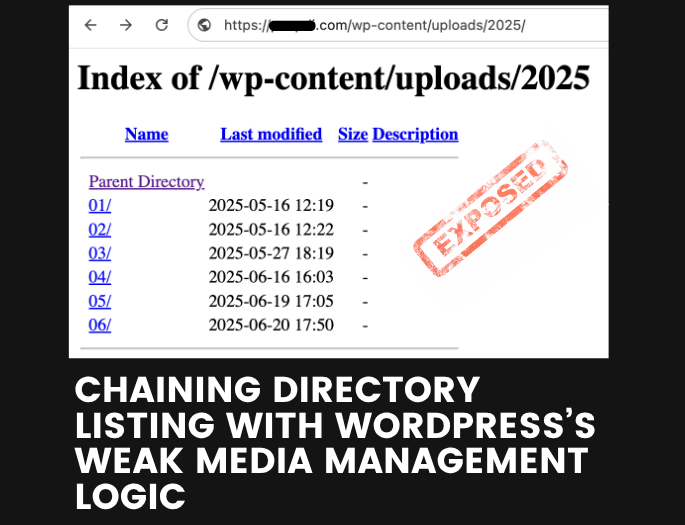685x525 pixels.
Task: Sort listing by Size column
Action: (353, 134)
